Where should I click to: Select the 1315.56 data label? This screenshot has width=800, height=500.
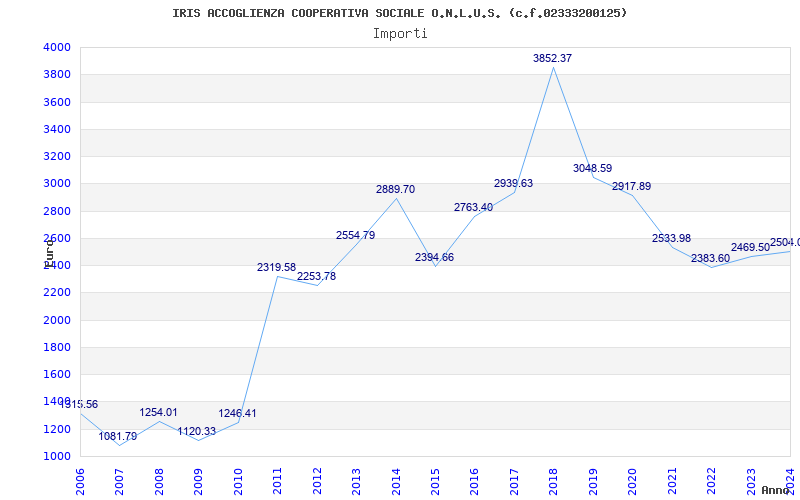coord(79,405)
